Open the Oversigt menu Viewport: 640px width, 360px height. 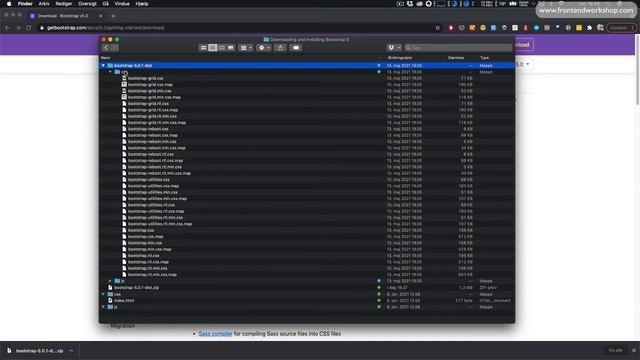coord(87,4)
